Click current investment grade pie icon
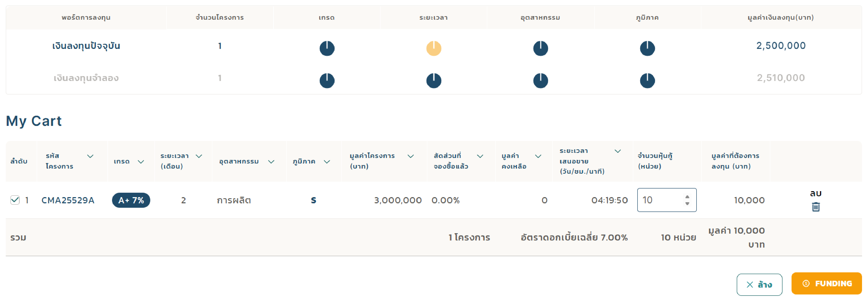The width and height of the screenshot is (868, 300). (327, 48)
